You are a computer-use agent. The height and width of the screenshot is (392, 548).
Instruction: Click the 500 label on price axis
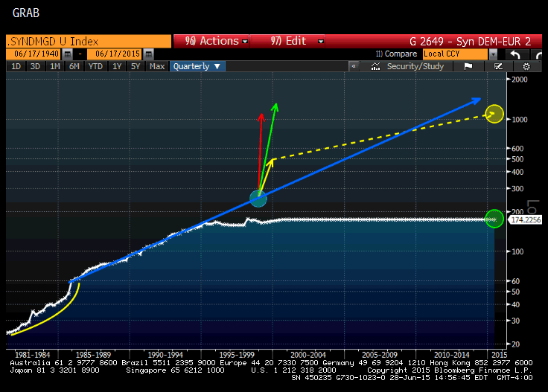pyautogui.click(x=517, y=159)
